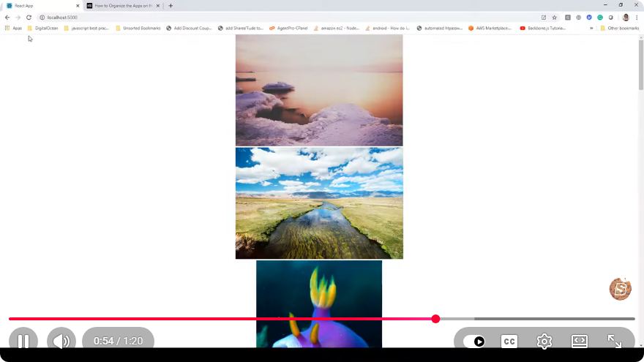The width and height of the screenshot is (644, 362).
Task: Switch to theater mode view
Action: pos(579,341)
